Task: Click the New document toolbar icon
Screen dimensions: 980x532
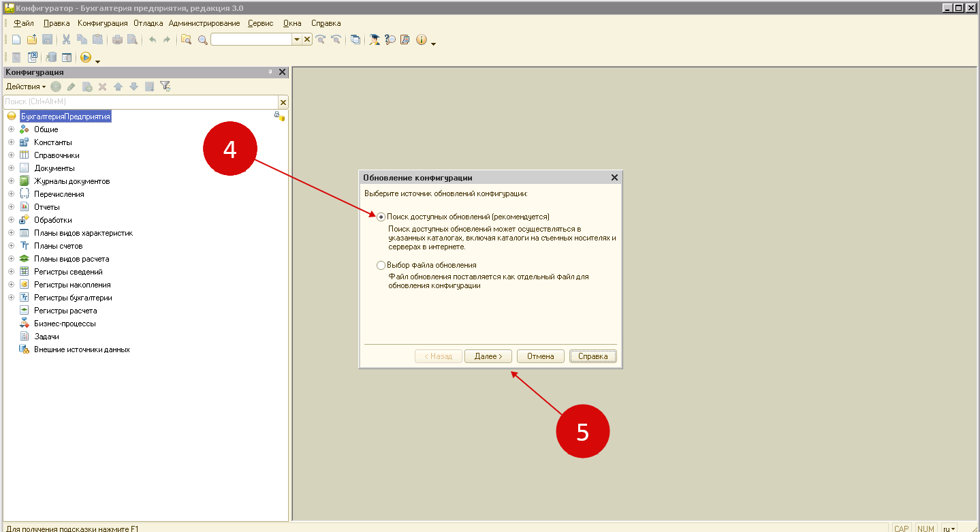Action: click(x=16, y=40)
